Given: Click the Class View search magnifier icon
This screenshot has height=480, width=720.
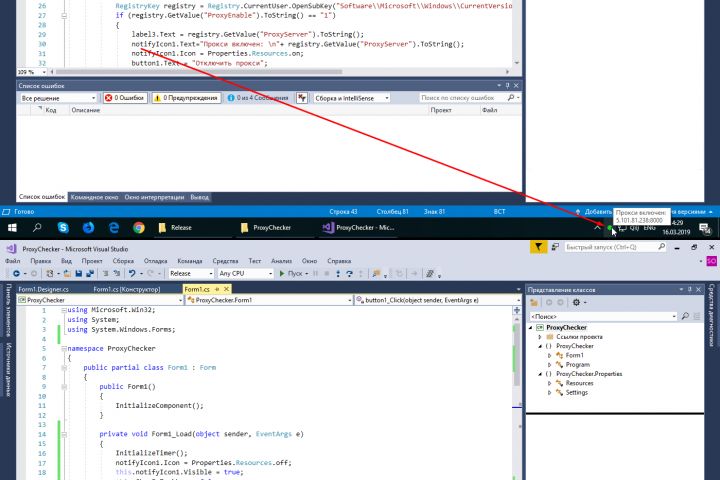Looking at the screenshot, I should 685,316.
